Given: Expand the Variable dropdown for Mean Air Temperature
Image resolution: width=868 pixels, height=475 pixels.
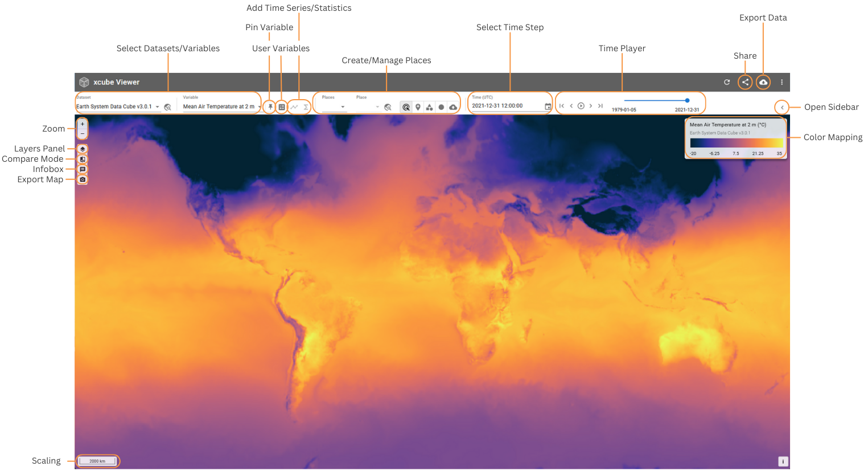Looking at the screenshot, I should tap(259, 107).
